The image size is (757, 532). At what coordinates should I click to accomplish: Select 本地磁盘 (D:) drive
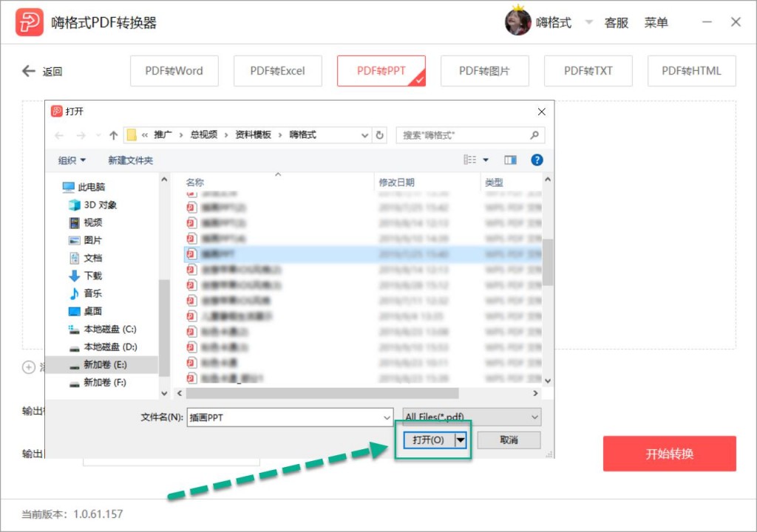tap(103, 347)
